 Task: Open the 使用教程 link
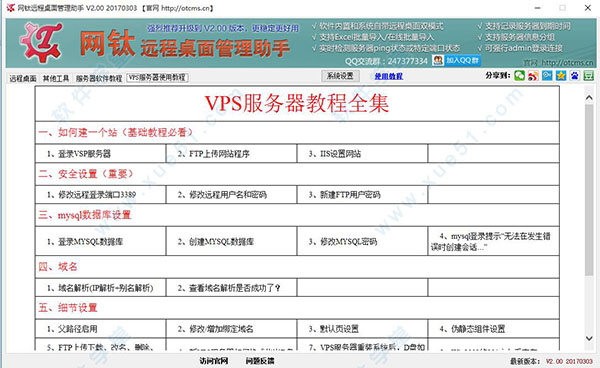coord(388,76)
